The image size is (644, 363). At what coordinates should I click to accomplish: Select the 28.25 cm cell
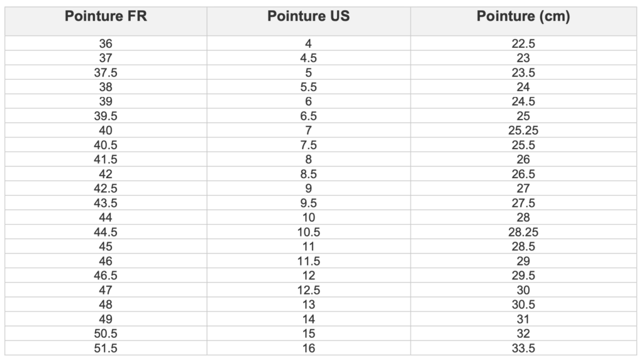(x=523, y=232)
